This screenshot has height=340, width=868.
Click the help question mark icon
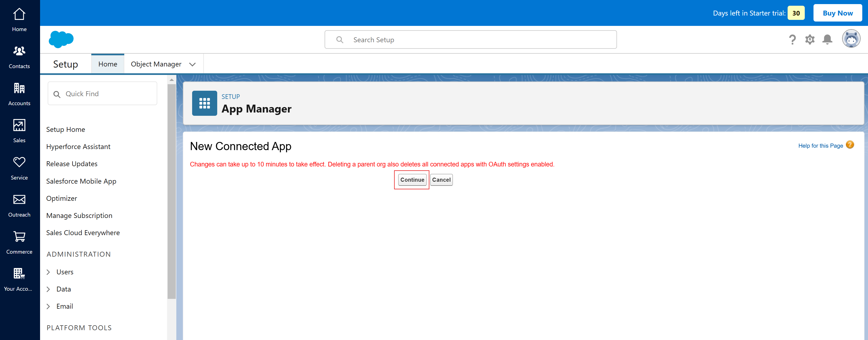[x=792, y=40]
